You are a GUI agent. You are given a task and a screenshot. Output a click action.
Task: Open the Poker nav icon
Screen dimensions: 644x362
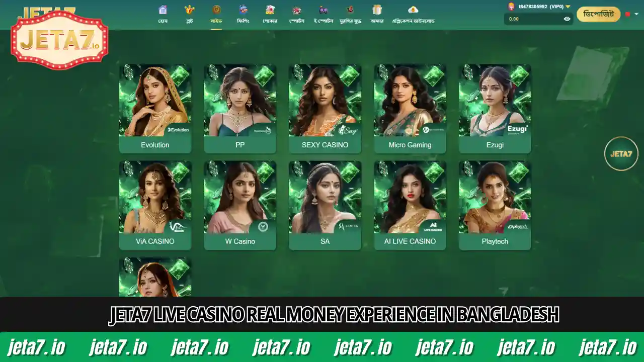[x=270, y=10]
